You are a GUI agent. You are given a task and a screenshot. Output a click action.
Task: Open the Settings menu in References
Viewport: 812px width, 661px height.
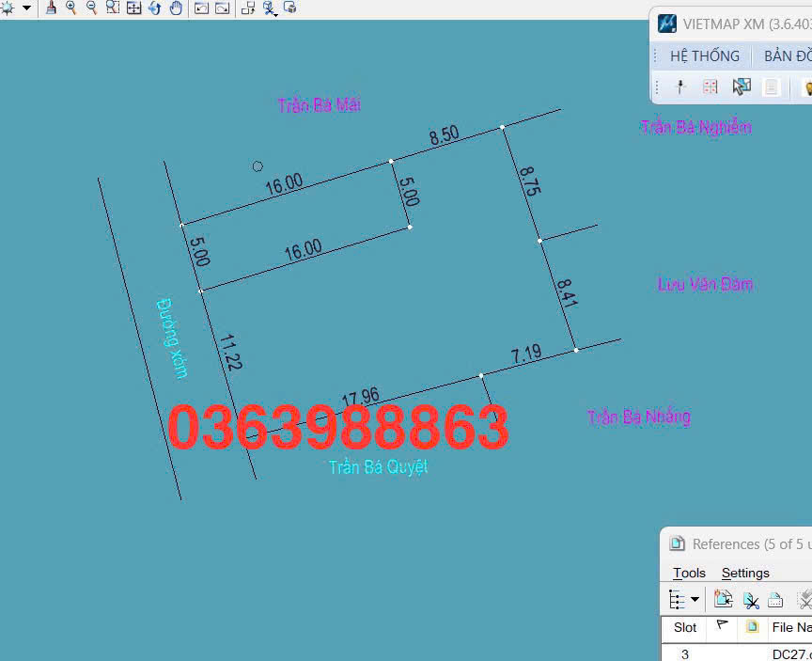[x=745, y=573]
